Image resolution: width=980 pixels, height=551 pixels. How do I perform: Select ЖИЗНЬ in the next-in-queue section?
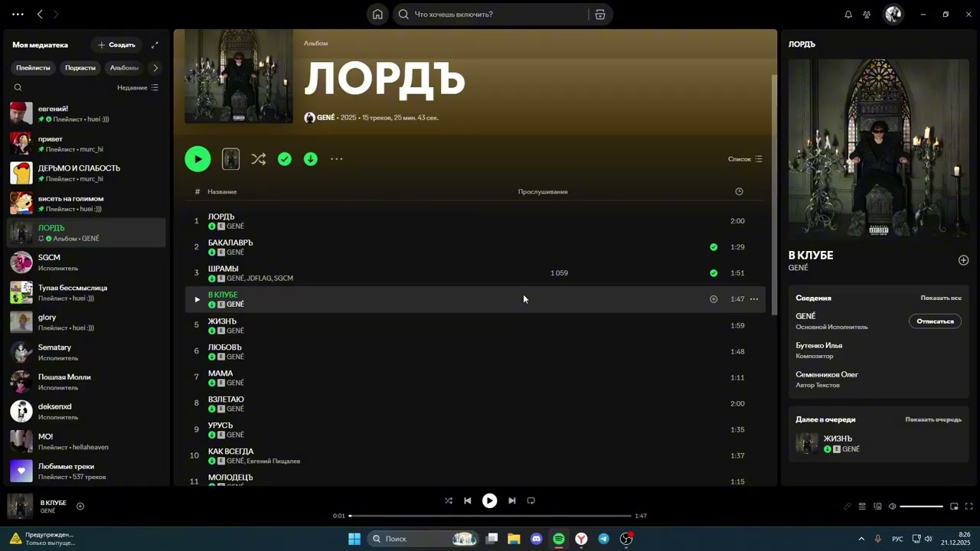(x=879, y=444)
